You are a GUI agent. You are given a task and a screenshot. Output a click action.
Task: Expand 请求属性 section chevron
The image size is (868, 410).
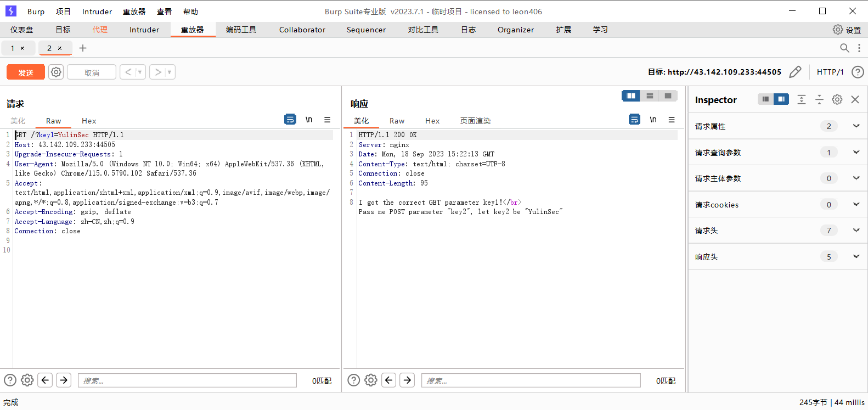pos(856,126)
